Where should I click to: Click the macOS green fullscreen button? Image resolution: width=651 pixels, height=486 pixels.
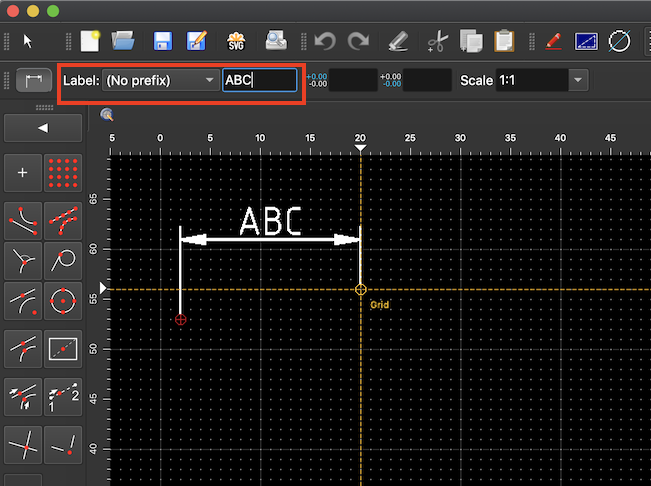pos(53,11)
